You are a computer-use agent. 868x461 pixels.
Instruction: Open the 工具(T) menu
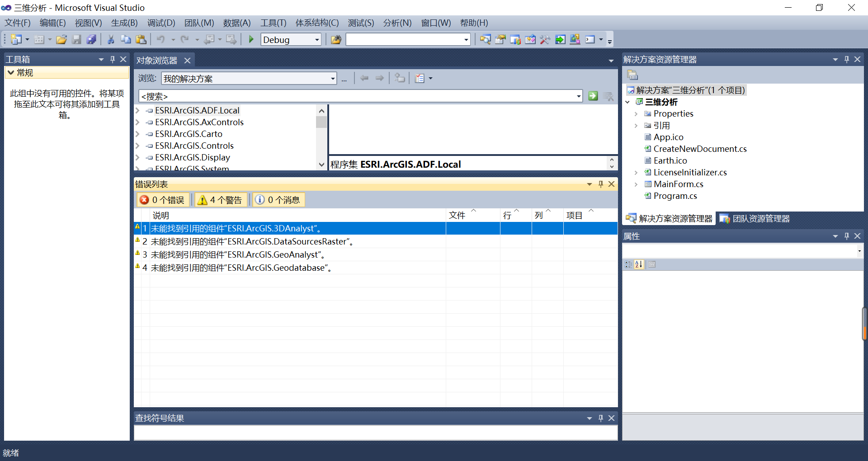pyautogui.click(x=274, y=23)
